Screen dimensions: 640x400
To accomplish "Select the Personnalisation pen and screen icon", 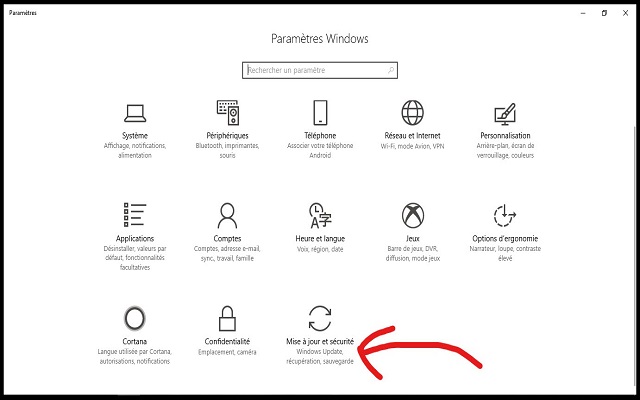I will [x=505, y=111].
